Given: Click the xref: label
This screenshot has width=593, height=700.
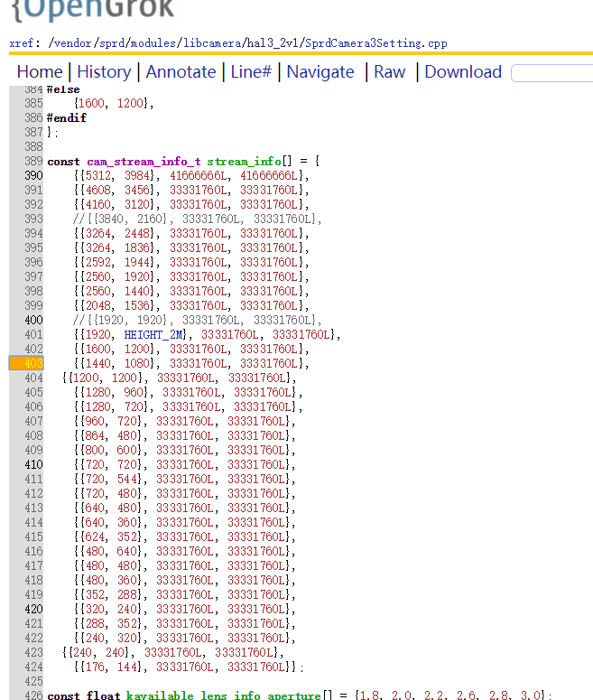Looking at the screenshot, I should (24, 43).
